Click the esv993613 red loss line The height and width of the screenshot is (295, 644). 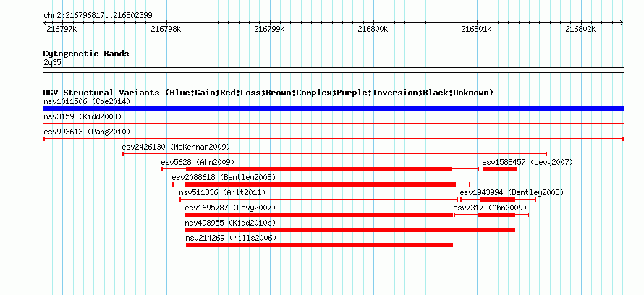point(333,139)
